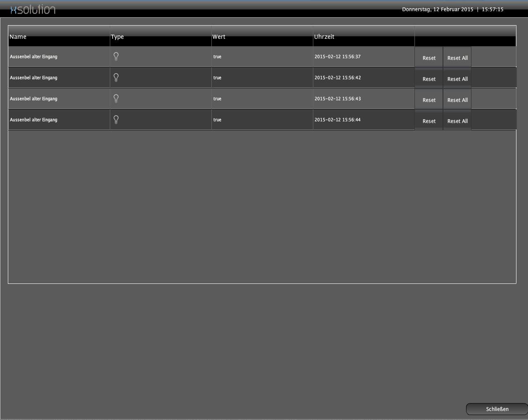The height and width of the screenshot is (420, 528).
Task: Close the dialog with the Schließen button
Action: coord(497,409)
